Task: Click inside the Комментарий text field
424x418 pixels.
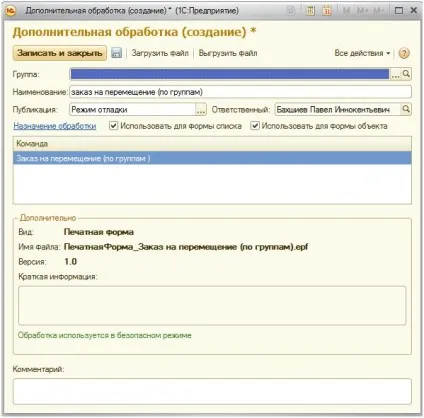Action: (x=212, y=391)
